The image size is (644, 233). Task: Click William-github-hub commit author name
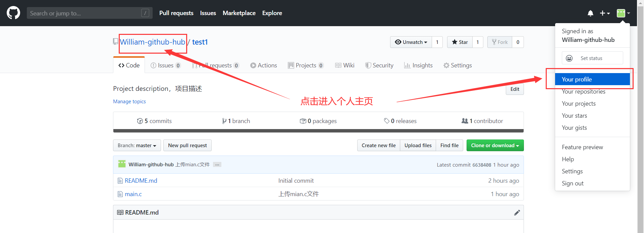pyautogui.click(x=151, y=165)
